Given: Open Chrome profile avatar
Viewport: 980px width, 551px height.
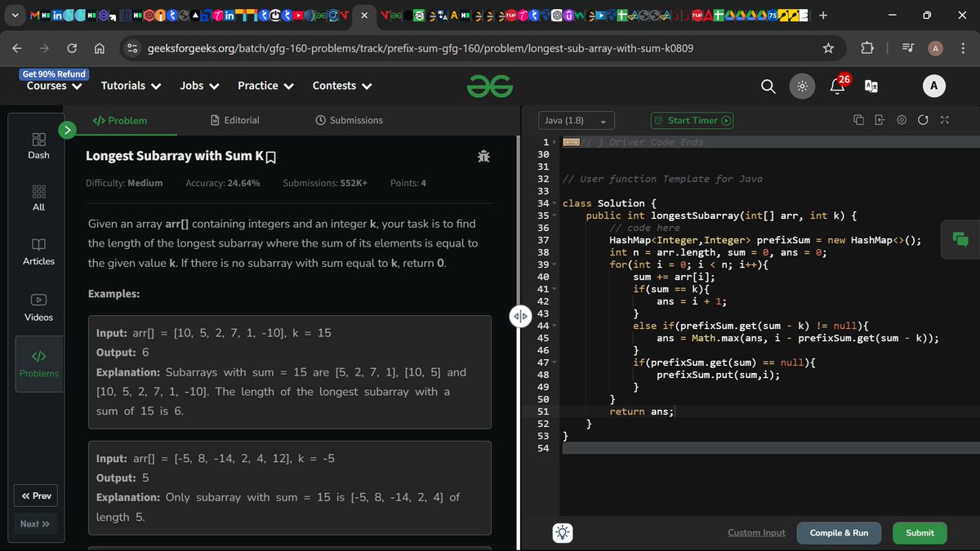Looking at the screenshot, I should (x=936, y=48).
